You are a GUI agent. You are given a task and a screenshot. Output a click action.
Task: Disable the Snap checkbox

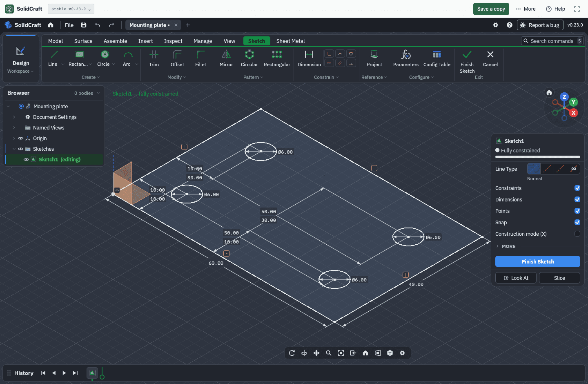(x=577, y=222)
